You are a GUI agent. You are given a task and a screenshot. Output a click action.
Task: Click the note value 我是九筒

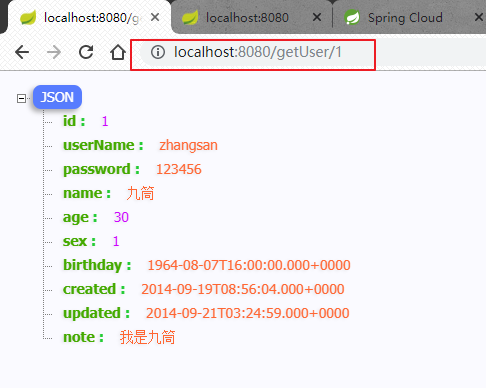(x=147, y=337)
